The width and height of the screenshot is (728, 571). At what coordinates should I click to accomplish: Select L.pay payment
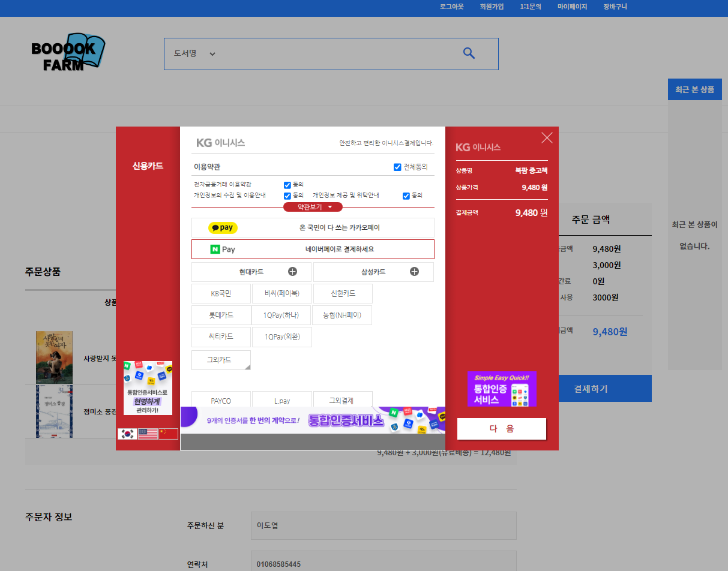click(281, 401)
